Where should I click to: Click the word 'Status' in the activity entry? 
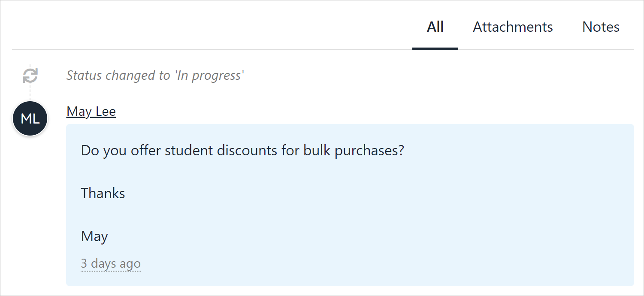click(x=85, y=76)
